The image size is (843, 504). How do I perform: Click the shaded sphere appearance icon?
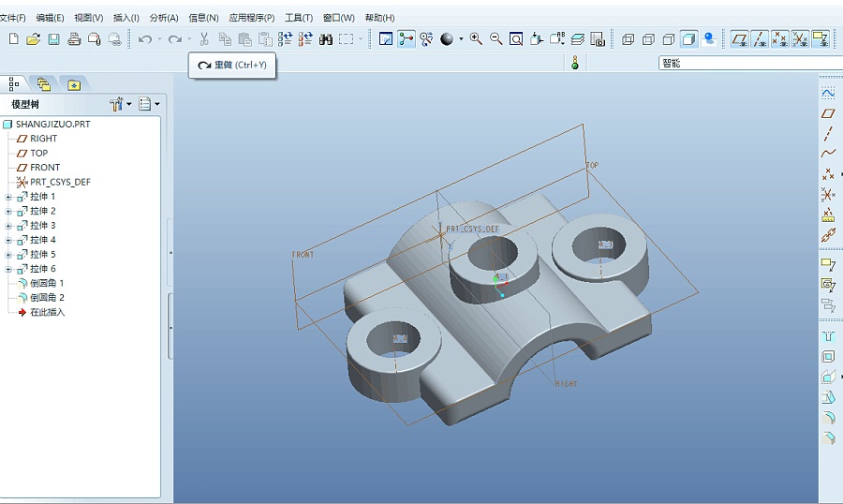click(x=447, y=38)
